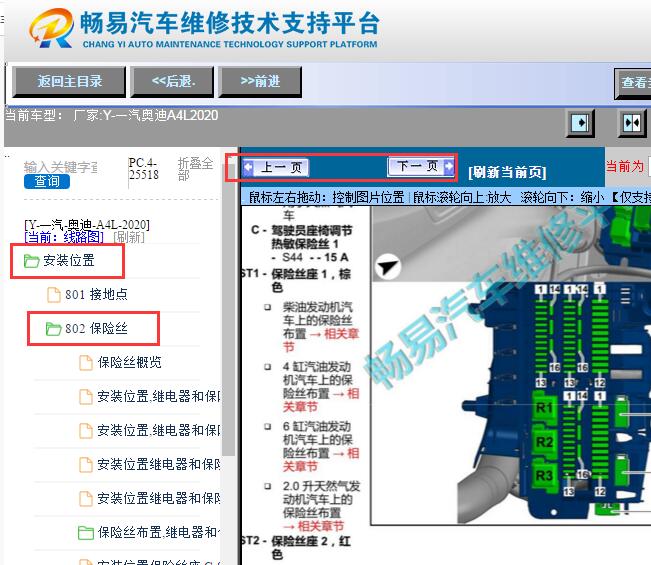The image size is (651, 565).
Task: Click 折叠全部 to collapse all
Action: (x=195, y=169)
